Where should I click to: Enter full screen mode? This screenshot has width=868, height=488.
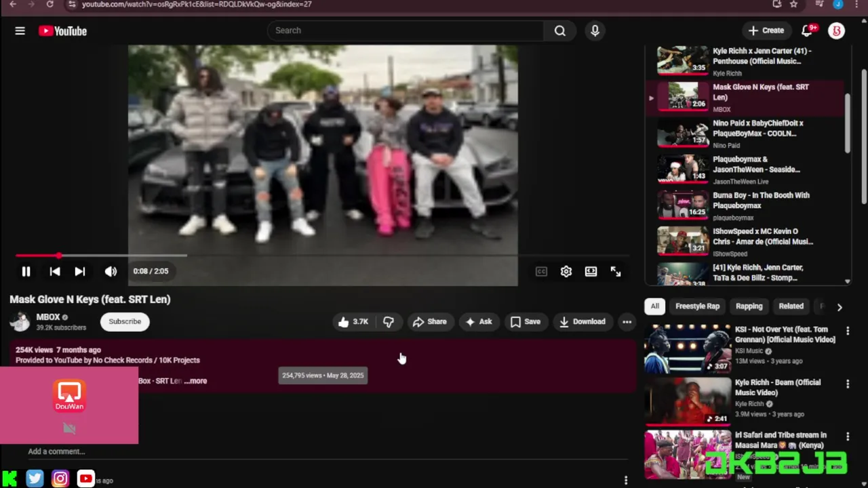point(616,271)
